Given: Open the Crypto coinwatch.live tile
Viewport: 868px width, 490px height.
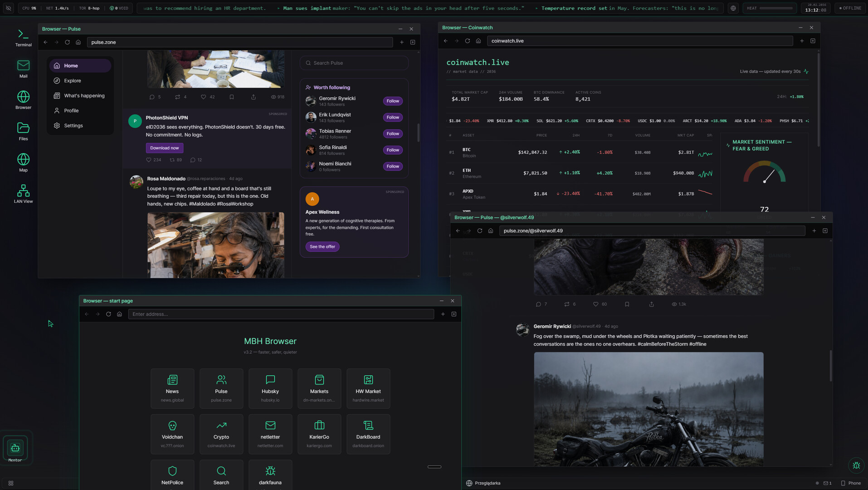Looking at the screenshot, I should 221,434.
